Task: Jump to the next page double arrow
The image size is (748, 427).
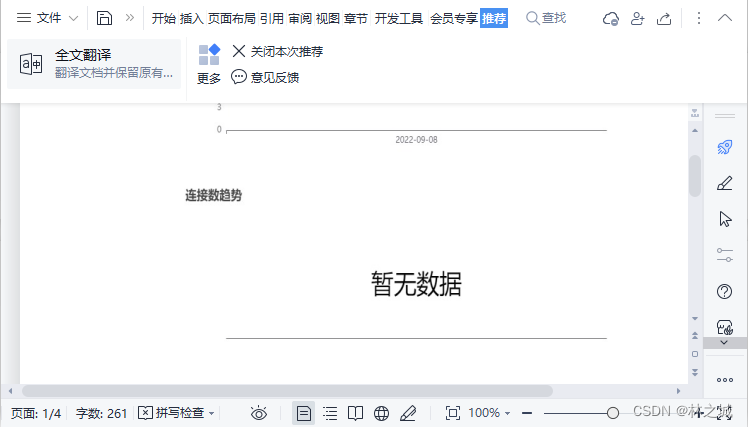Action: click(x=695, y=372)
